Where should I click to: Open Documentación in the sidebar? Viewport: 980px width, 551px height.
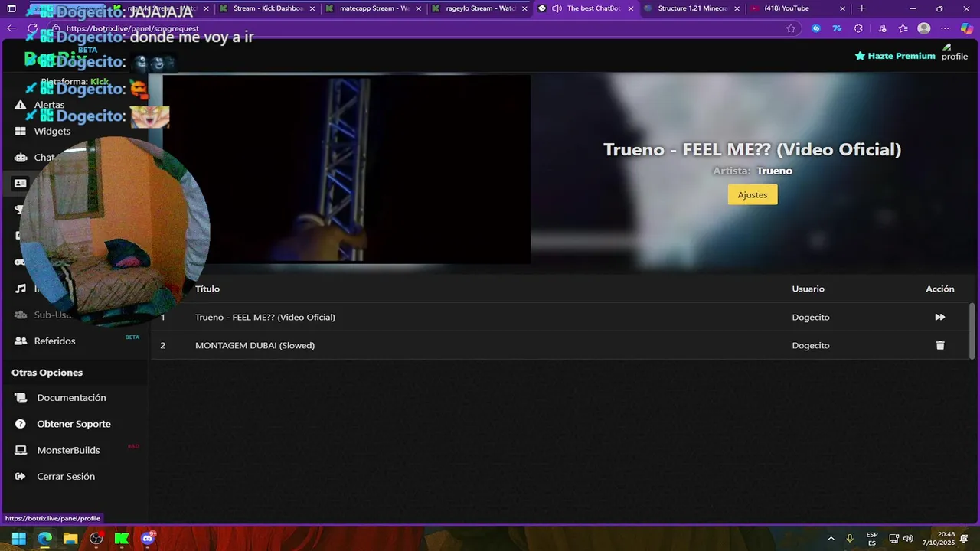tap(71, 397)
